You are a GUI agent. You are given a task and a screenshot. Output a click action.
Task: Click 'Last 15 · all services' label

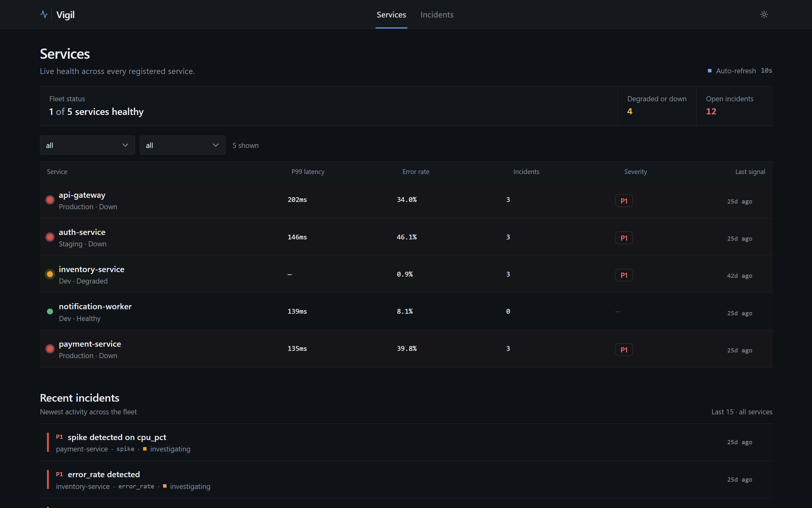click(x=742, y=412)
